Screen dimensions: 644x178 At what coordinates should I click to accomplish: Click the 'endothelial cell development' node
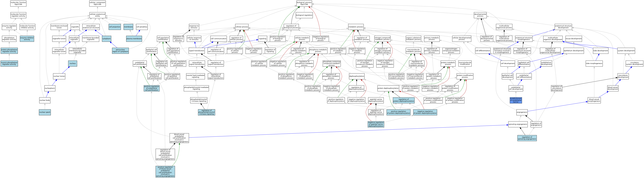tap(516, 88)
